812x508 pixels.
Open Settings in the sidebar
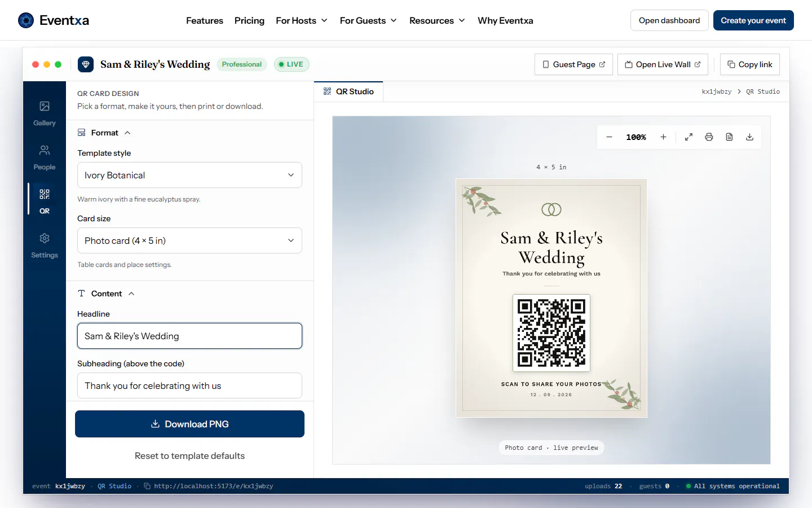(x=45, y=246)
